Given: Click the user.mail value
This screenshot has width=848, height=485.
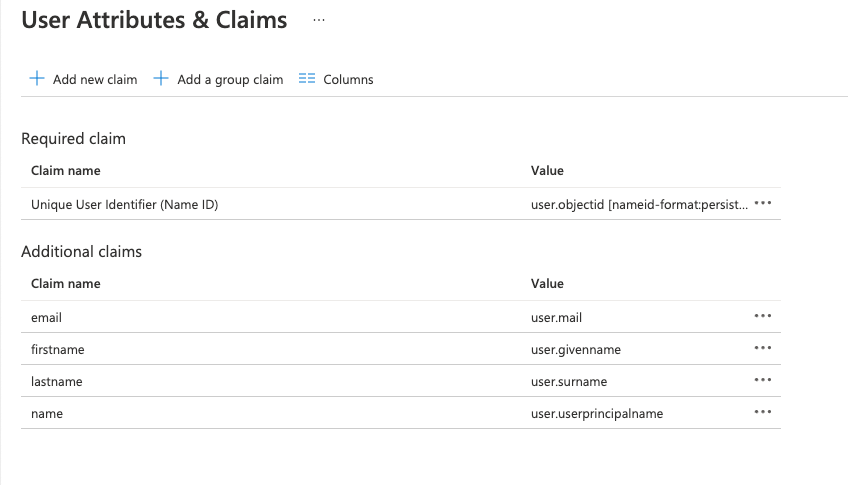Looking at the screenshot, I should pyautogui.click(x=556, y=318).
